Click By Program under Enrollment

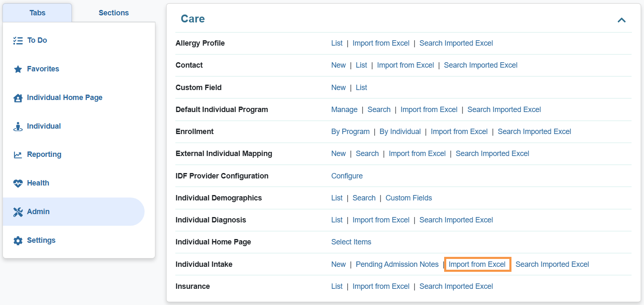pos(350,132)
